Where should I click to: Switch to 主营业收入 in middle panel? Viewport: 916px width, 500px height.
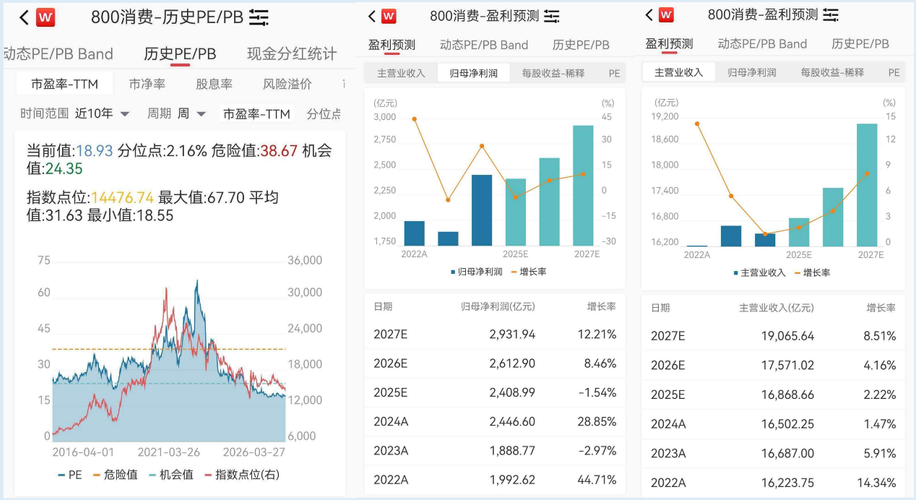click(401, 74)
